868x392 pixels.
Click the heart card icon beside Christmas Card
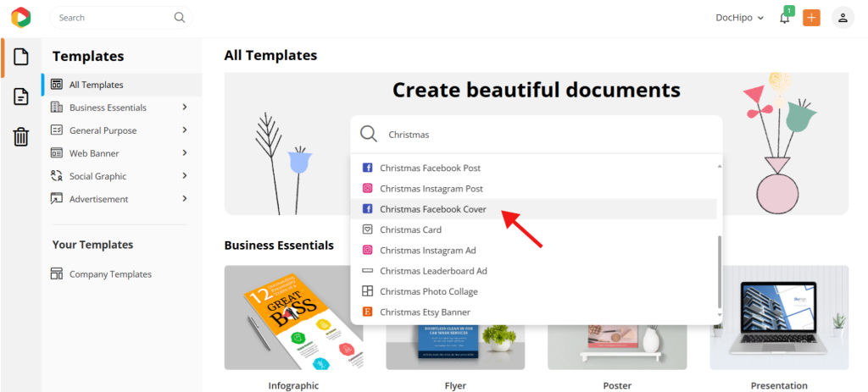coord(367,229)
